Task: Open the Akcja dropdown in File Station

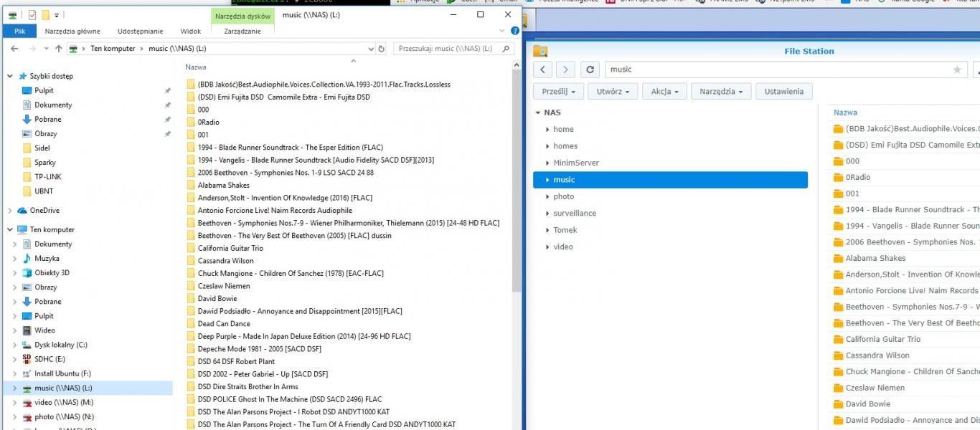Action: [x=664, y=91]
